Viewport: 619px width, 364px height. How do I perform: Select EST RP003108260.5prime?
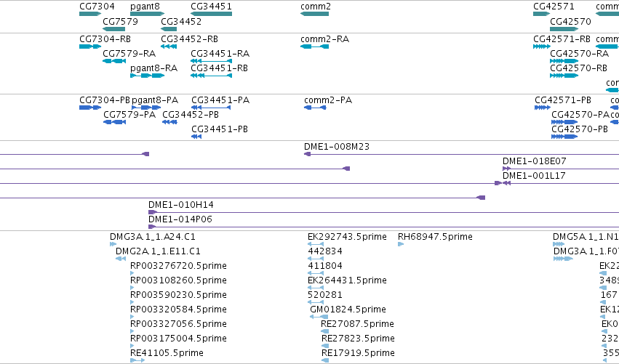pos(178,280)
